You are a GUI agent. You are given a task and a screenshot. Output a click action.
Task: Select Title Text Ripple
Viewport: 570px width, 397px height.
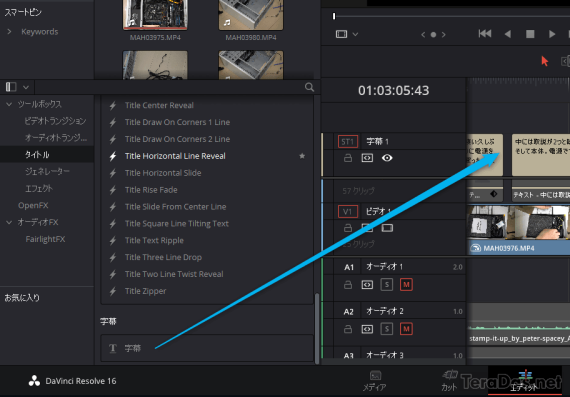tap(154, 240)
